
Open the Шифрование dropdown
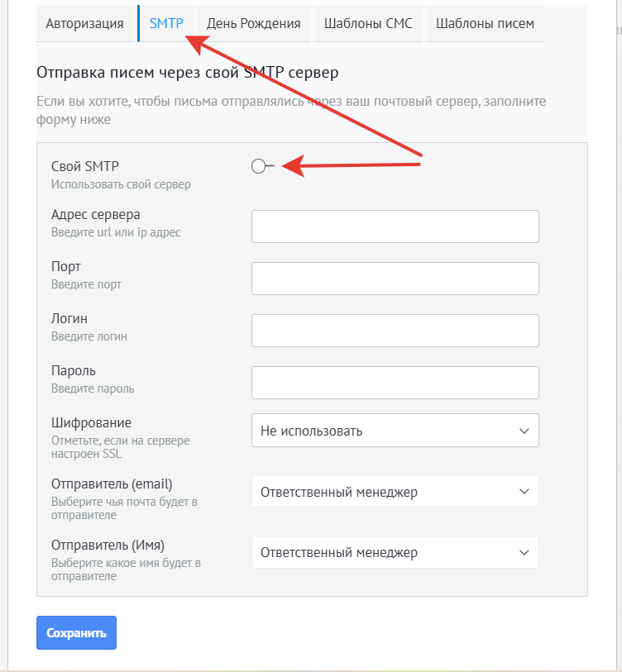(x=395, y=431)
